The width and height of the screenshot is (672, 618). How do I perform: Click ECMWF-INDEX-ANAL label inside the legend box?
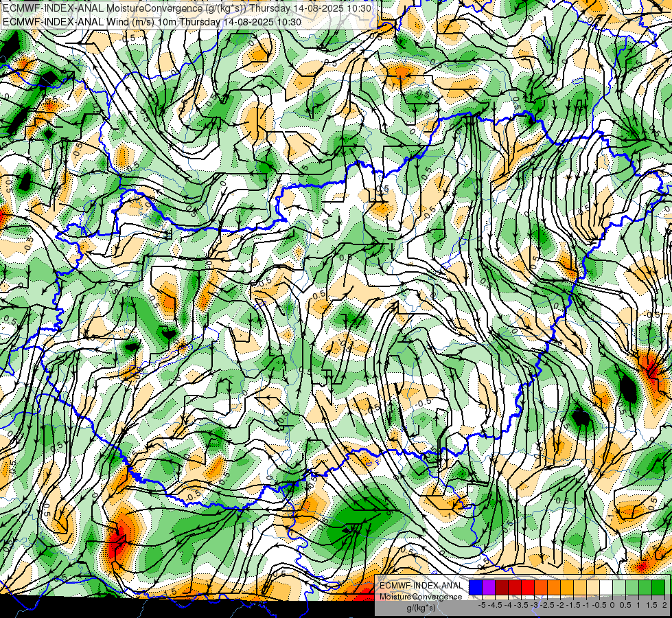pyautogui.click(x=421, y=586)
